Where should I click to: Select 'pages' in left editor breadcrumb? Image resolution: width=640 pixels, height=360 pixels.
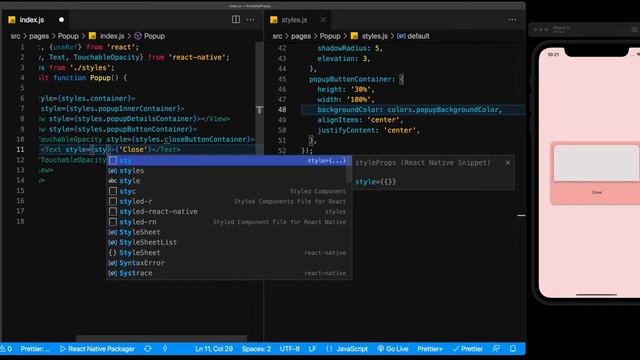tap(39, 36)
